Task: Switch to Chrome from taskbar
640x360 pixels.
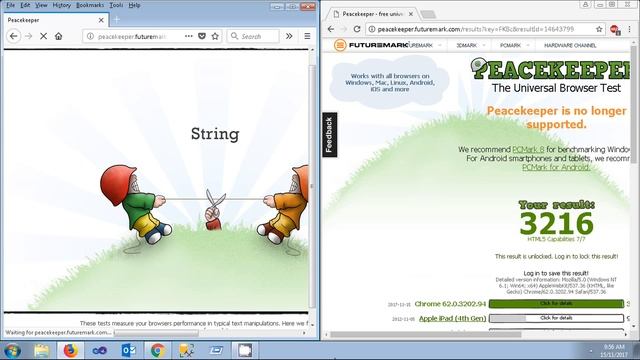Action: pos(158,351)
